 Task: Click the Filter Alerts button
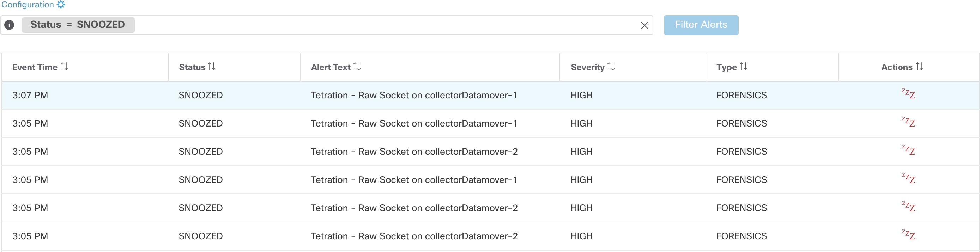coord(701,25)
